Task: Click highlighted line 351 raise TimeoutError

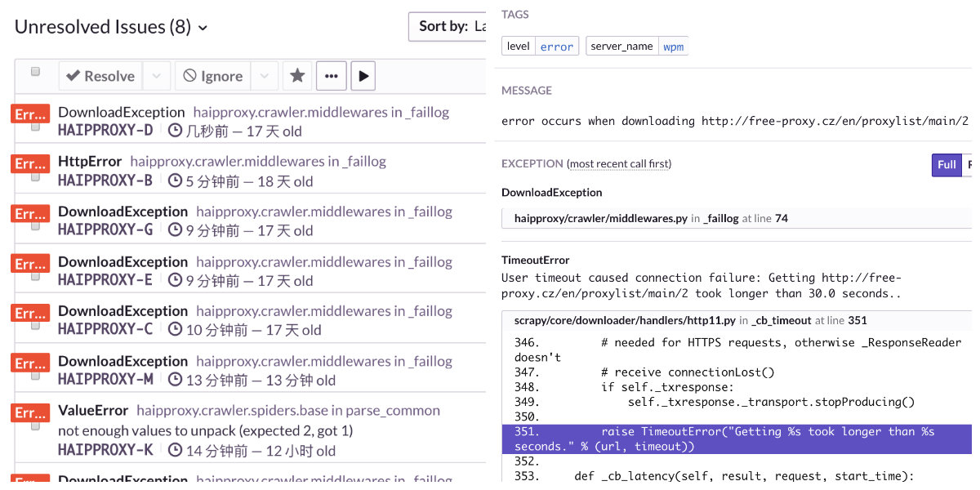Action: 737,439
